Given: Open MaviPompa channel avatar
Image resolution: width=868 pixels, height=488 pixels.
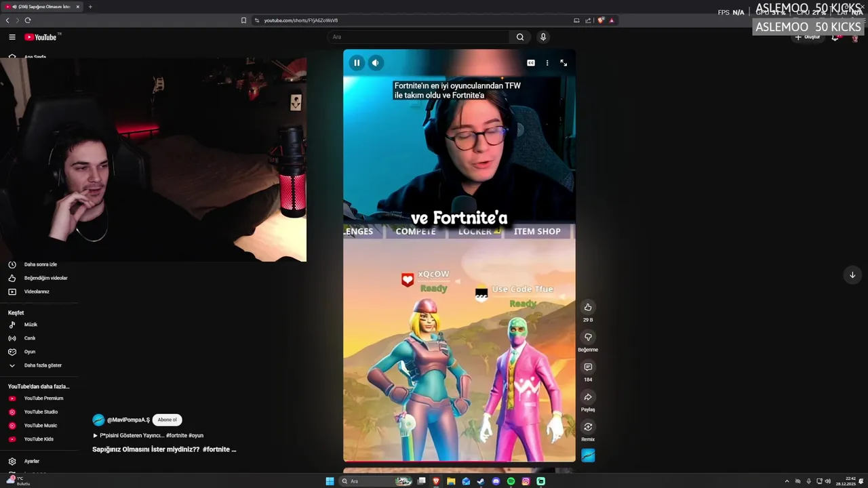Looking at the screenshot, I should click(x=98, y=420).
